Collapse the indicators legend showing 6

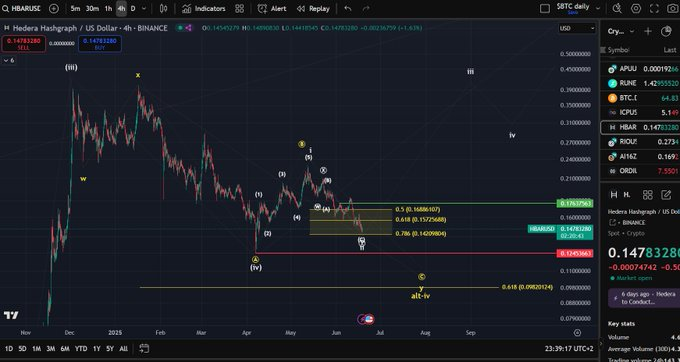coord(9,60)
